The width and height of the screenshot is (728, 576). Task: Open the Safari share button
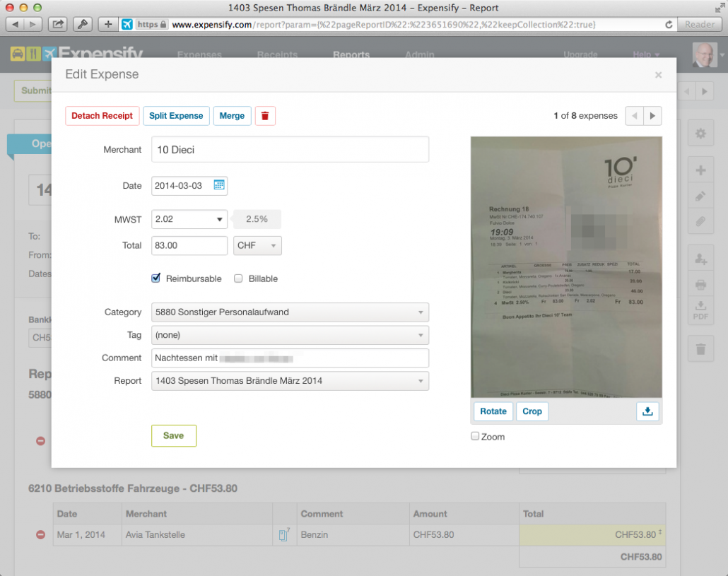(57, 24)
